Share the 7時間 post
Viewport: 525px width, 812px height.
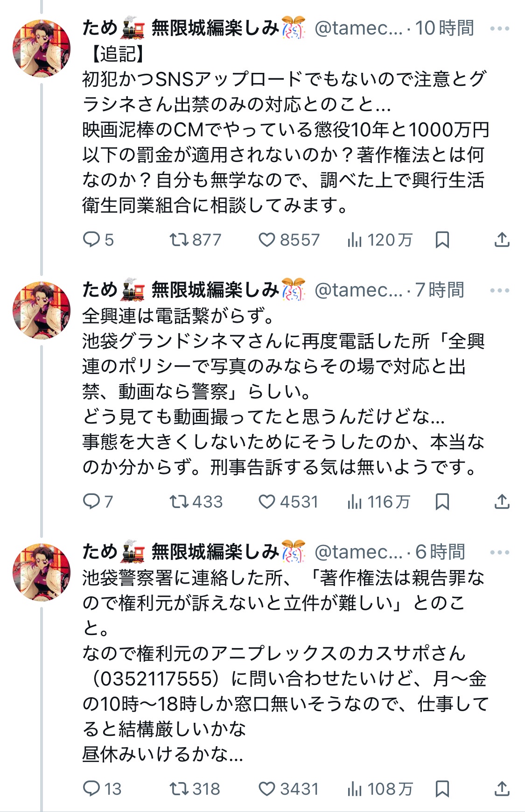pos(502,502)
